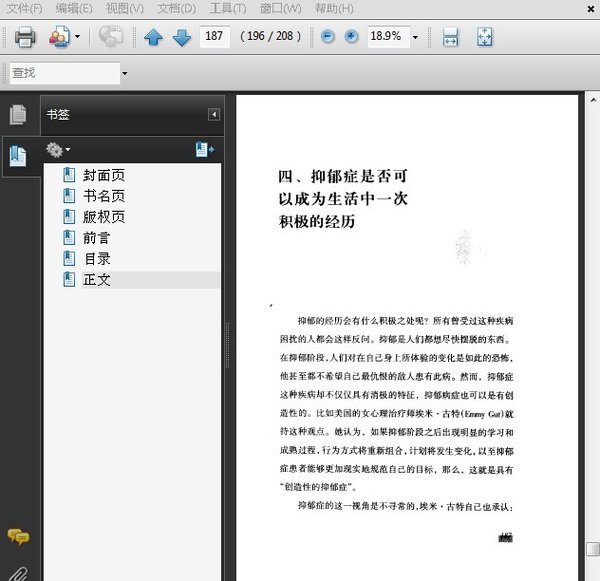Select the fit width icon
This screenshot has height=581, width=600.
click(450, 38)
